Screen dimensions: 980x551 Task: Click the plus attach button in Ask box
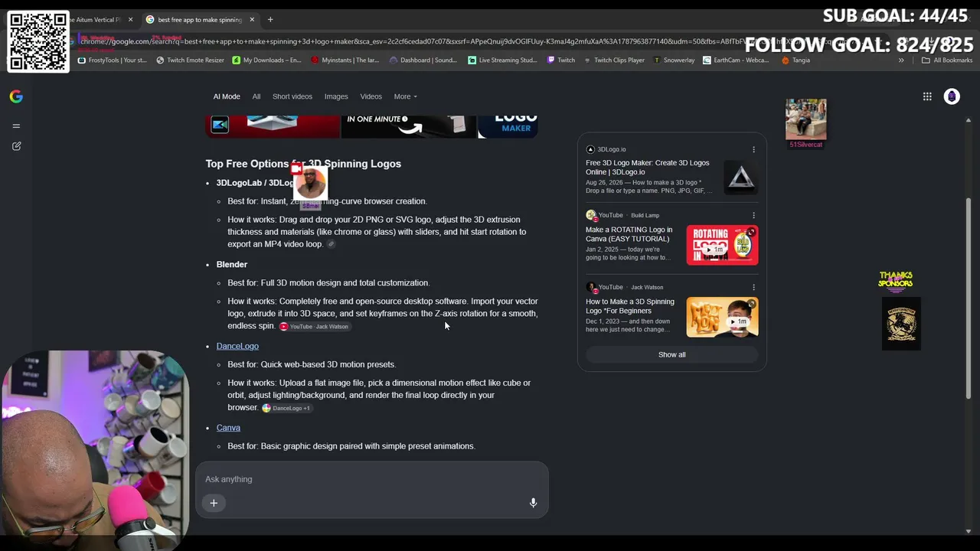pyautogui.click(x=214, y=503)
